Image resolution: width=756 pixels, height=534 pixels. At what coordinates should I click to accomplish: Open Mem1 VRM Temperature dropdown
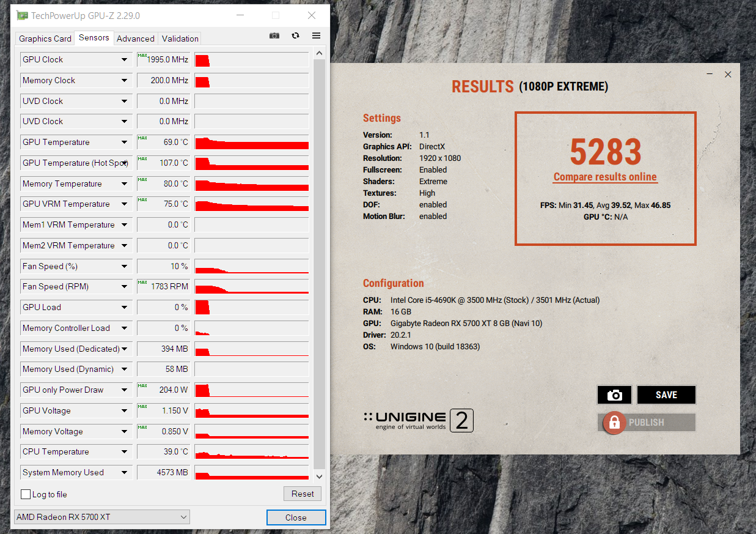(x=125, y=224)
